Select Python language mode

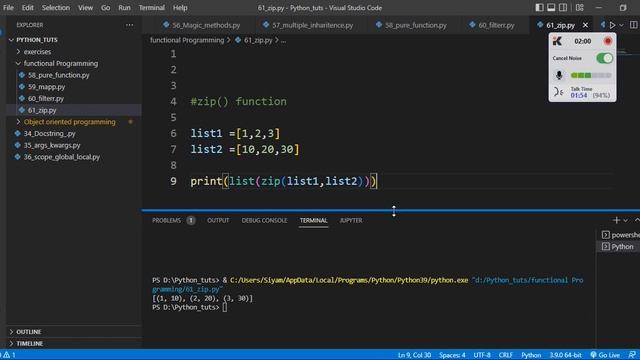[x=531, y=355]
